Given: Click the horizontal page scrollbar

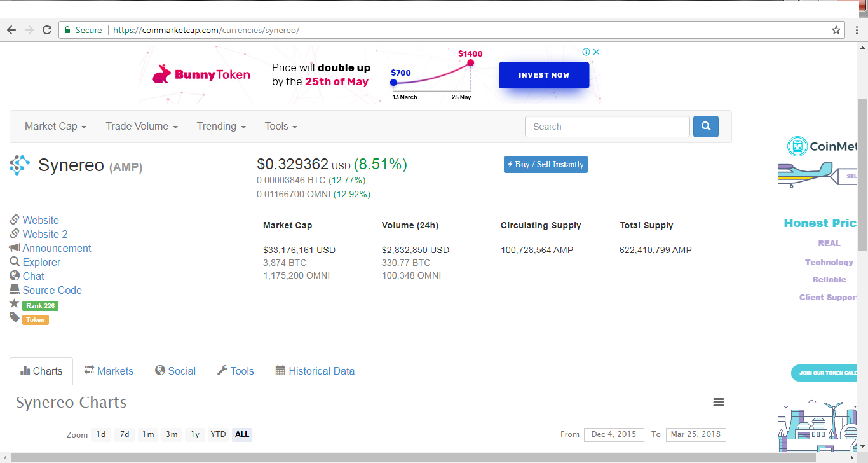Looking at the screenshot, I should coord(413,457).
